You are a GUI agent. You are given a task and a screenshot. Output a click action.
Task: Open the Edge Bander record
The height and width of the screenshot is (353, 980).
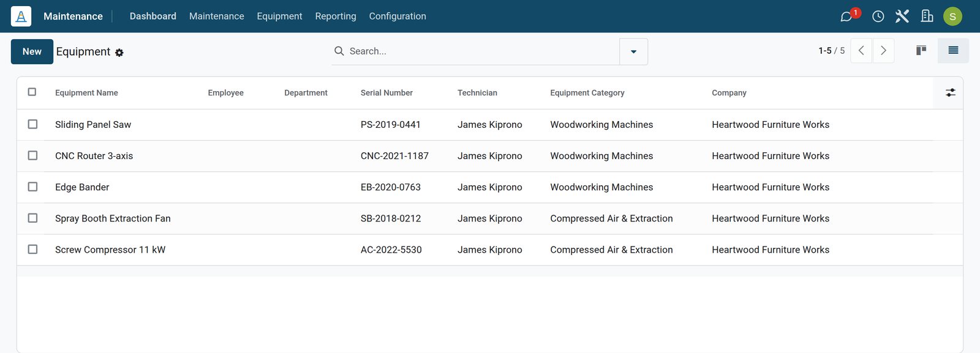pyautogui.click(x=82, y=187)
